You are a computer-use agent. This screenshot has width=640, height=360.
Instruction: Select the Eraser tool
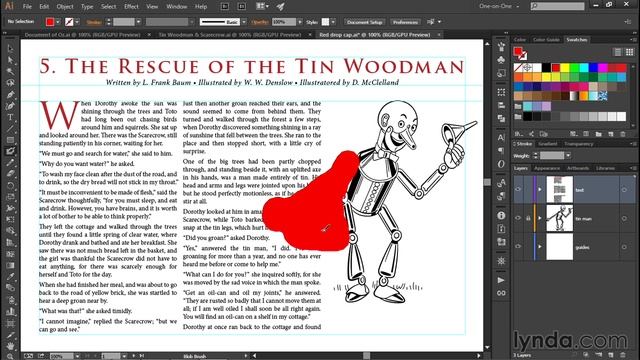point(10,174)
